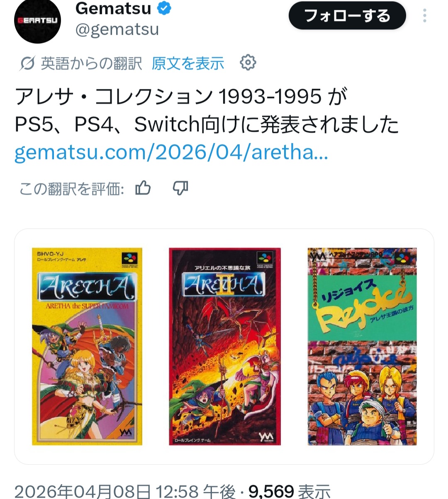Click the translated tweet text
The height and width of the screenshot is (499, 448).
point(207,110)
